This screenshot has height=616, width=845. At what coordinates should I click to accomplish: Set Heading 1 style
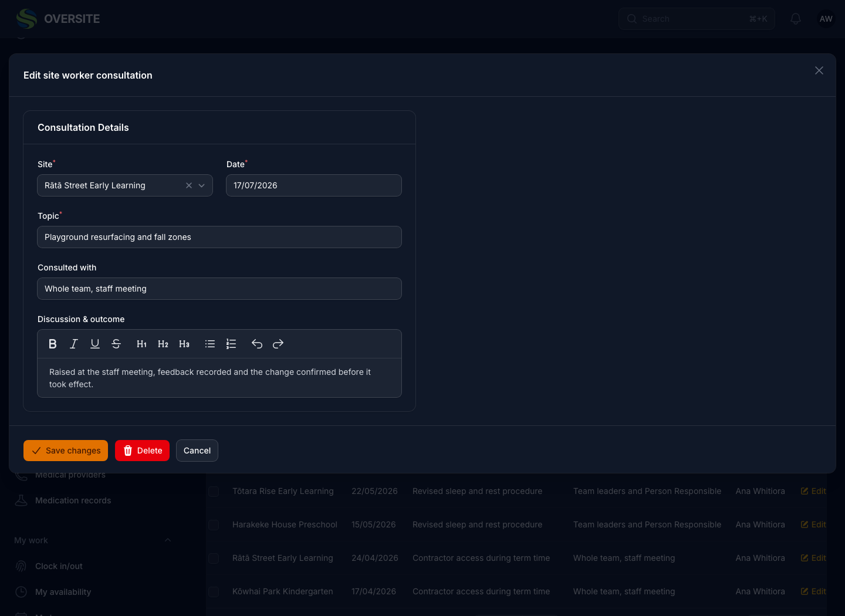click(142, 344)
